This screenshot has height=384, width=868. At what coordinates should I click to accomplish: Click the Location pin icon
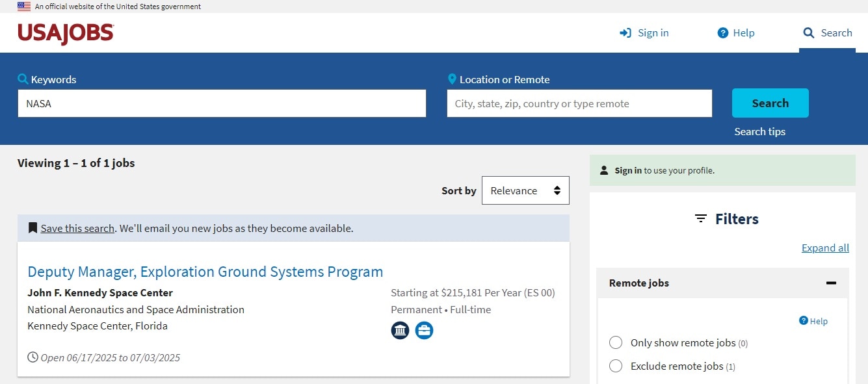452,79
